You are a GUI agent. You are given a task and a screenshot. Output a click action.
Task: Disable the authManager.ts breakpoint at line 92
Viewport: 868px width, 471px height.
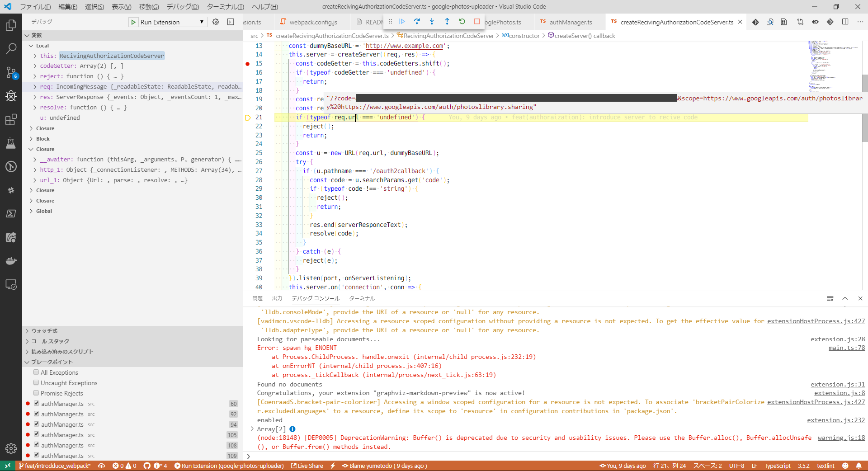click(x=37, y=414)
